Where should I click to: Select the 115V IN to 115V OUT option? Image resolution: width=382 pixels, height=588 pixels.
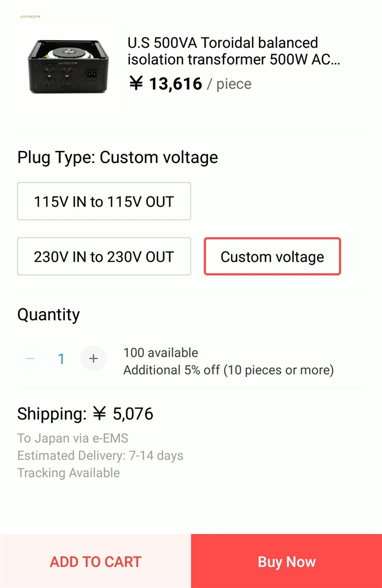(x=104, y=202)
